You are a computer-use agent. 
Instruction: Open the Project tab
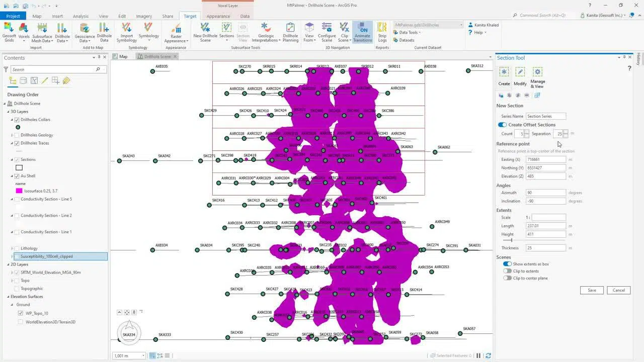pos(14,16)
